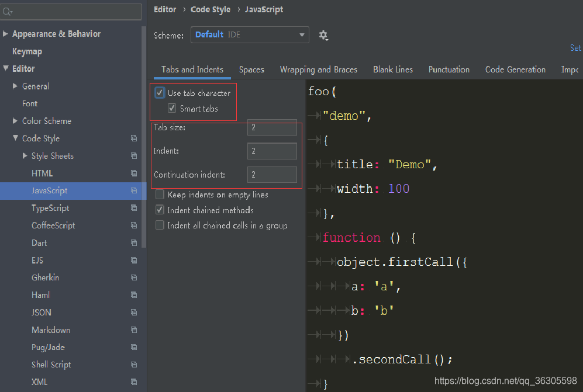Select Markdown in the settings tree
The image size is (583, 392).
click(51, 329)
